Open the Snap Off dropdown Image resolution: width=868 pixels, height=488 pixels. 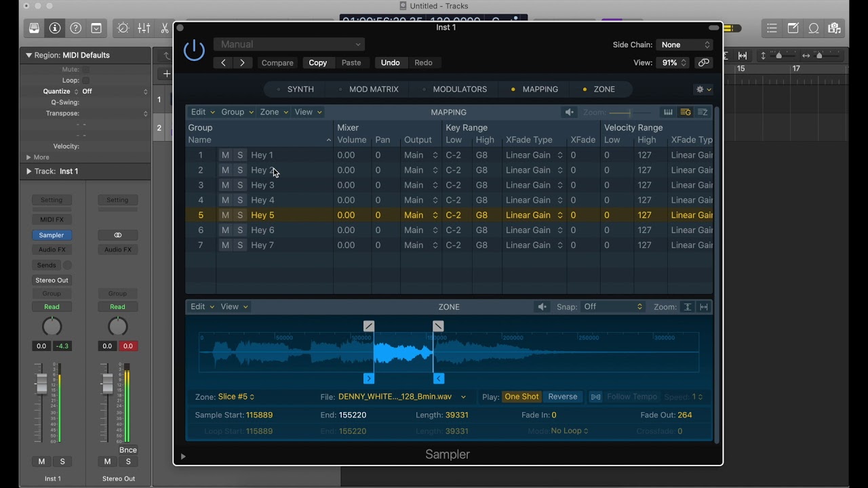[612, 307]
